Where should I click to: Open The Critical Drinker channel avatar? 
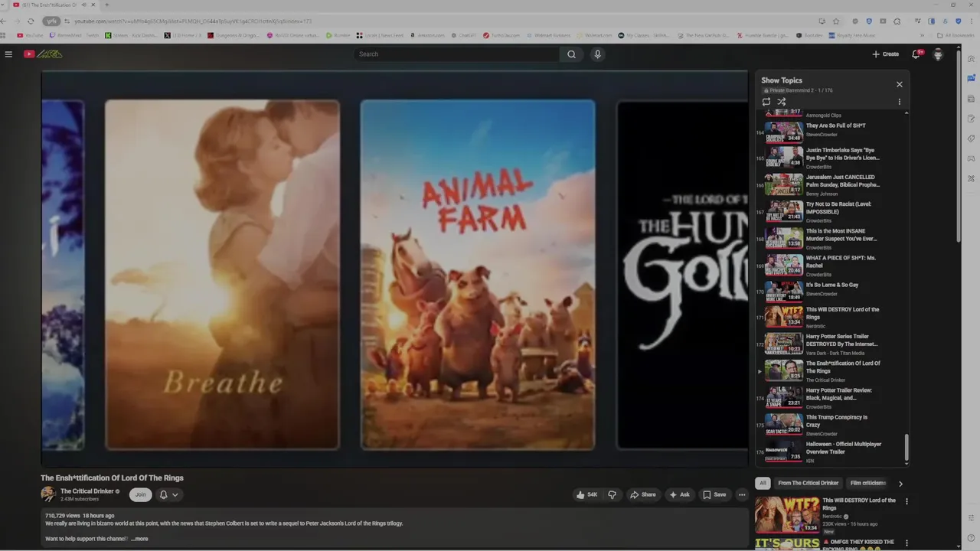coord(48,494)
